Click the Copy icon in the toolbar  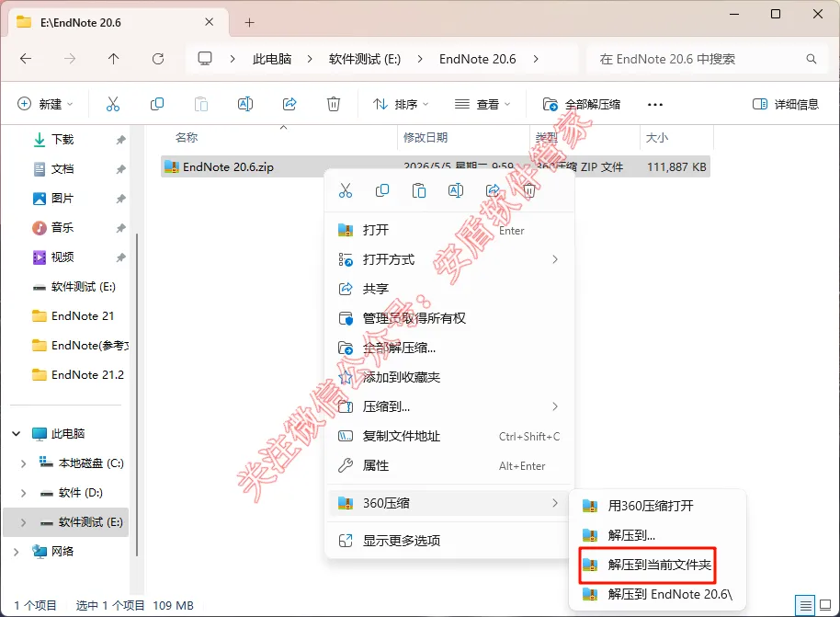click(157, 104)
